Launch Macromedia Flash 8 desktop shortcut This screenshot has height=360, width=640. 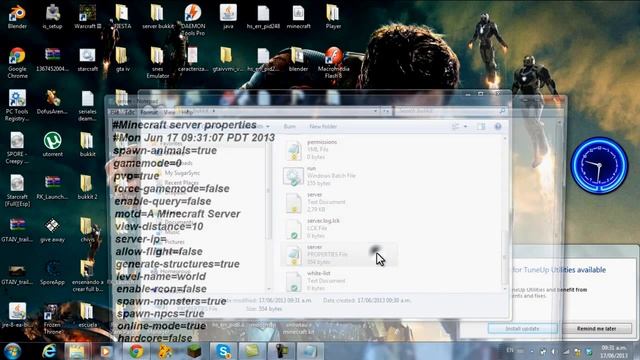click(333, 62)
